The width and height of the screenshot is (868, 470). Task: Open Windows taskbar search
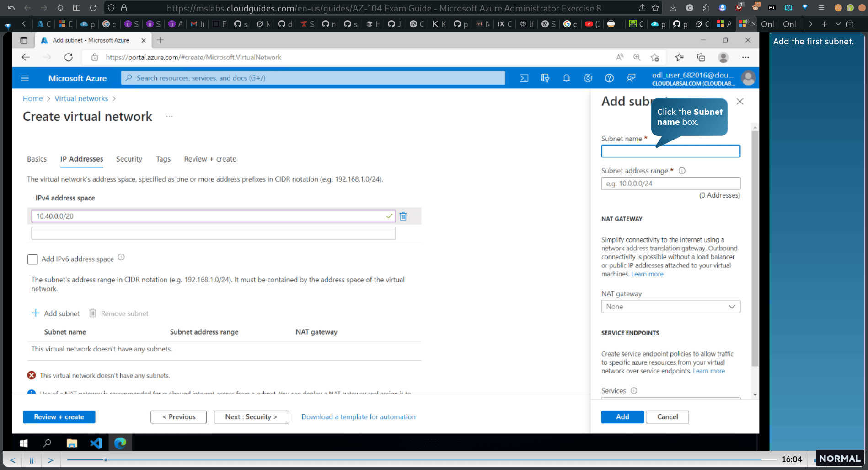tap(47, 443)
